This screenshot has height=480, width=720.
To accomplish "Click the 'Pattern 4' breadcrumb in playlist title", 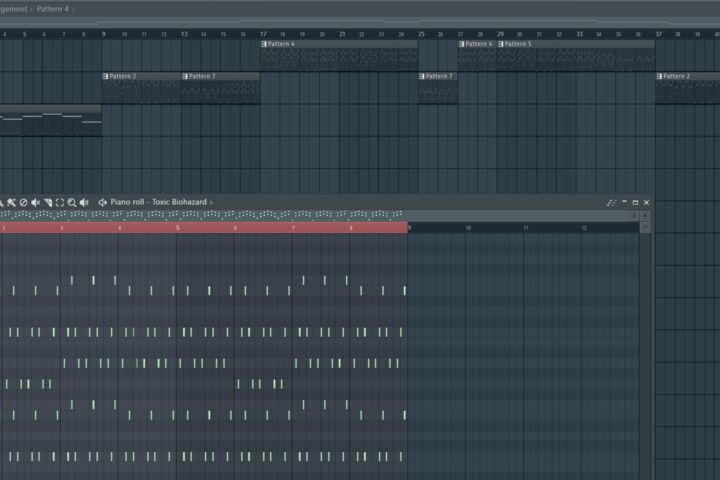I will [52, 9].
